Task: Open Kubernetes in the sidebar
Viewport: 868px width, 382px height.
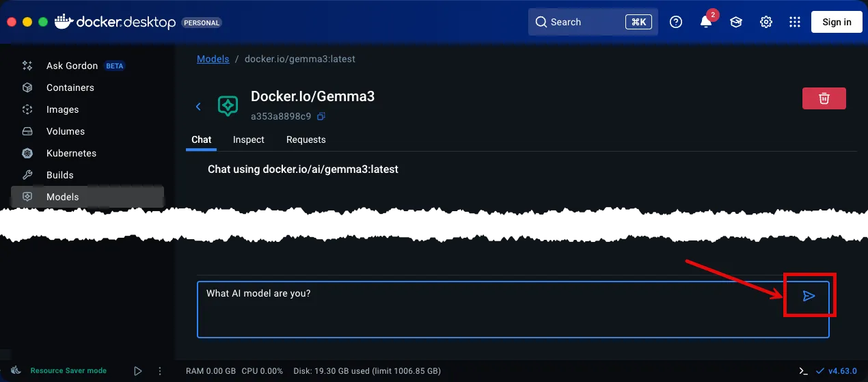Action: [x=87, y=153]
